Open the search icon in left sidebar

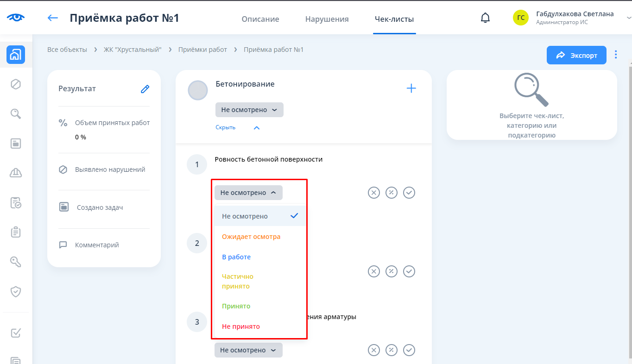coord(16,113)
